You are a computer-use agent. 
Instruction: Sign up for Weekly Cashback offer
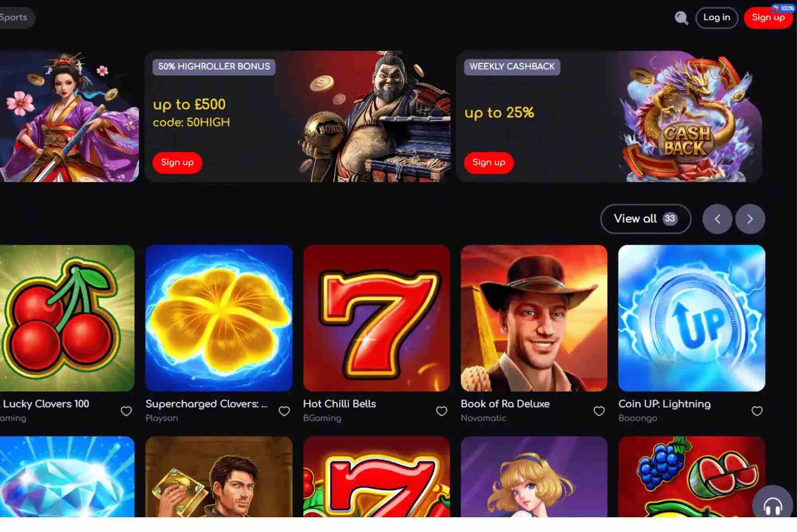point(489,163)
